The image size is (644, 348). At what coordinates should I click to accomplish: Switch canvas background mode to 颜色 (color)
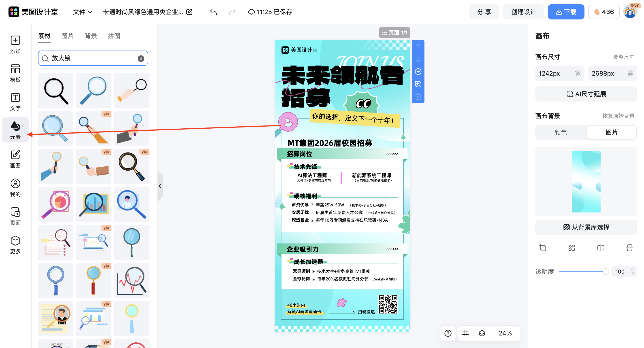click(x=561, y=132)
